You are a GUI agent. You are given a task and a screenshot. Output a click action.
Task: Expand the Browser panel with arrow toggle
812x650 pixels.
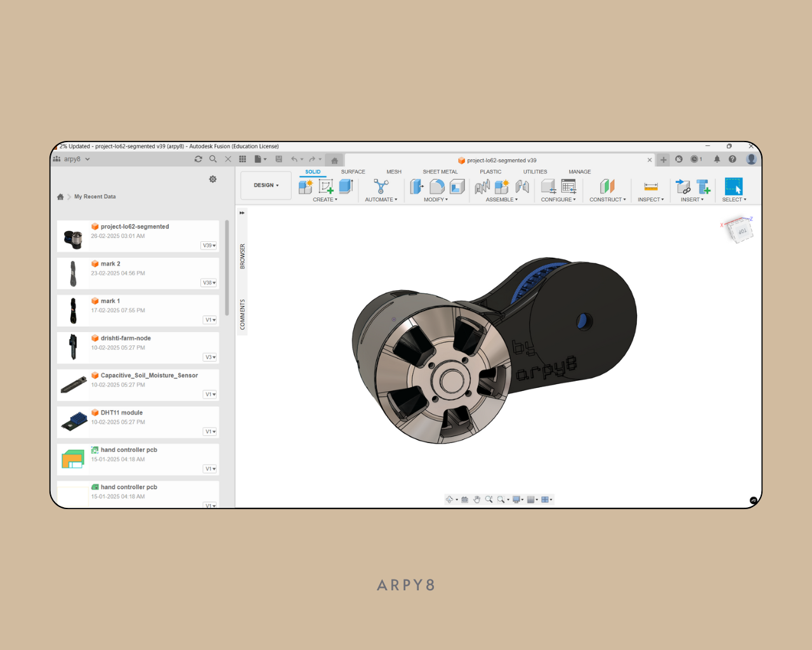[242, 213]
